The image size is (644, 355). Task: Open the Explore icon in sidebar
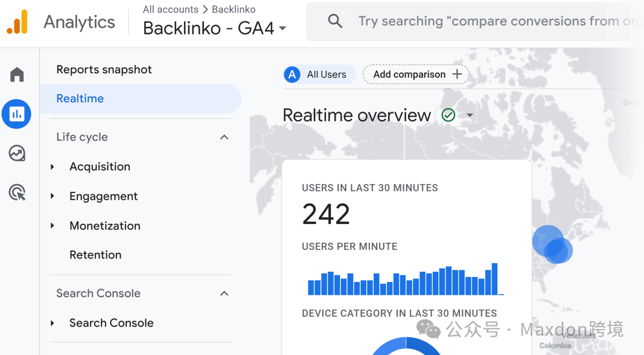click(x=17, y=153)
